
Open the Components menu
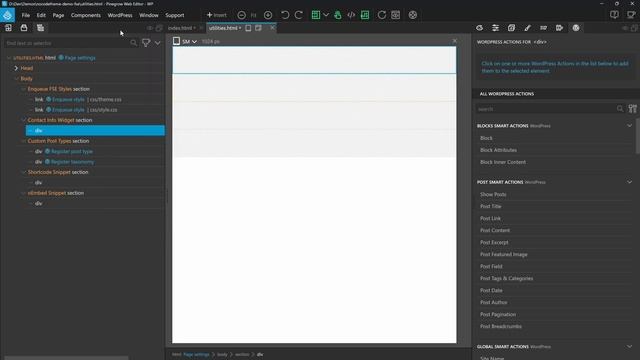pyautogui.click(x=86, y=15)
